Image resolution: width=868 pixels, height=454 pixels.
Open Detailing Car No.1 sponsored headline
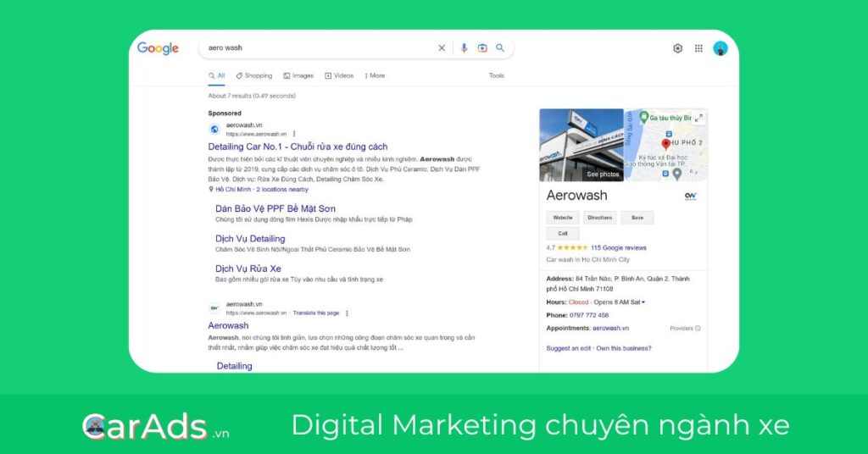pos(298,147)
